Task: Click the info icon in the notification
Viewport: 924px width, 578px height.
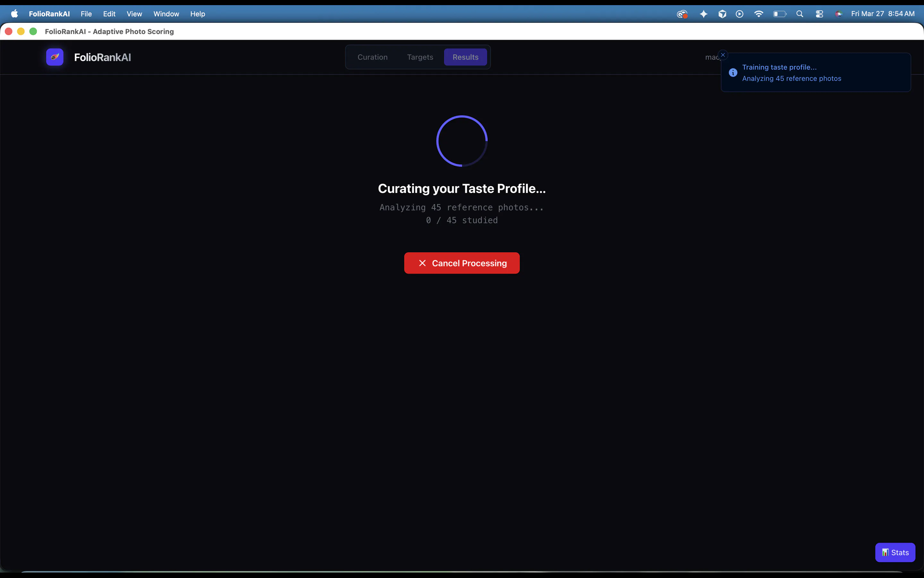Action: point(733,73)
